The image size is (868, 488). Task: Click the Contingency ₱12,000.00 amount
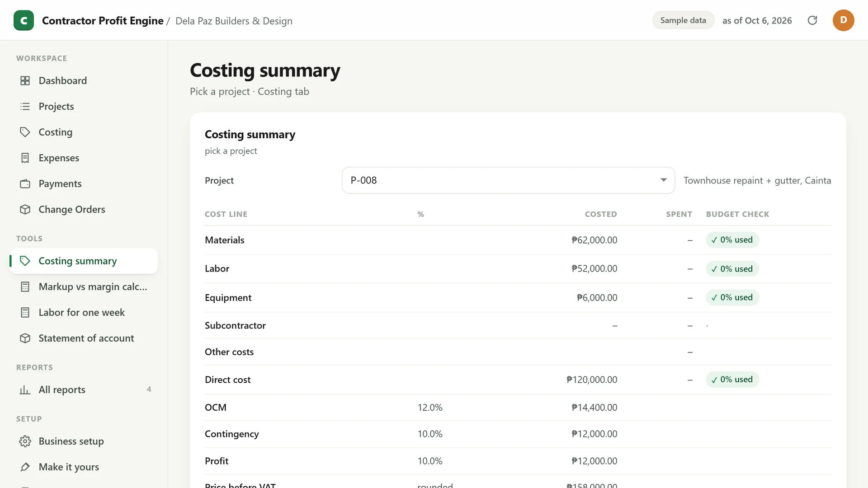(594, 434)
